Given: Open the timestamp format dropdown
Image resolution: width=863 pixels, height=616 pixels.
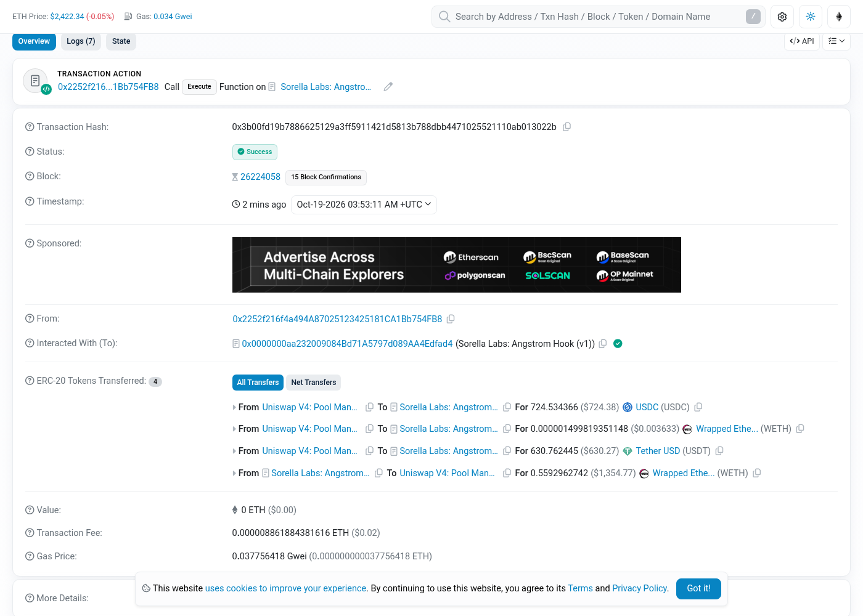Looking at the screenshot, I should pyautogui.click(x=364, y=205).
